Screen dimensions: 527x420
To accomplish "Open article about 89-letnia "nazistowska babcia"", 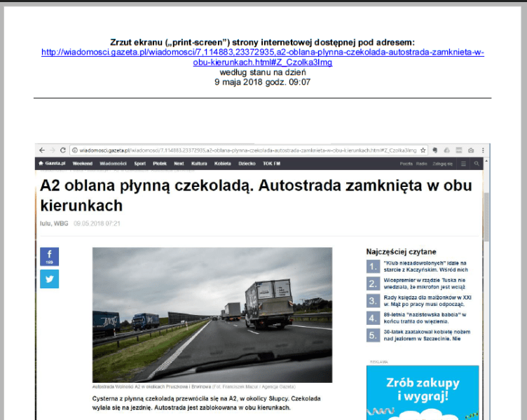I will click(x=426, y=318).
